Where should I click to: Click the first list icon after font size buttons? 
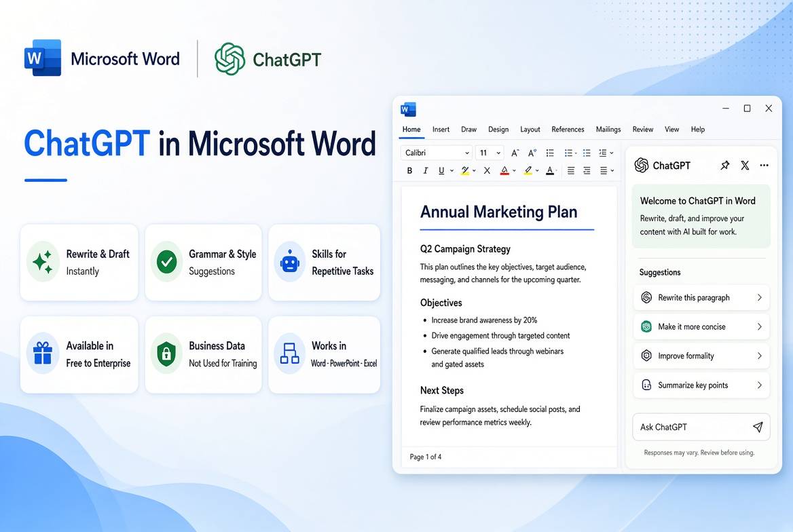point(550,153)
